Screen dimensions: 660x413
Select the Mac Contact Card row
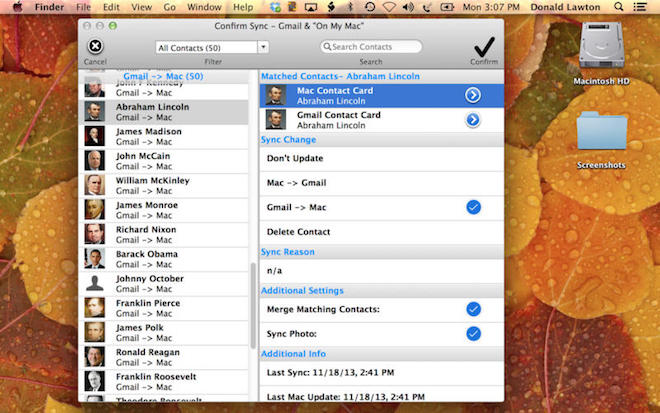click(x=382, y=95)
